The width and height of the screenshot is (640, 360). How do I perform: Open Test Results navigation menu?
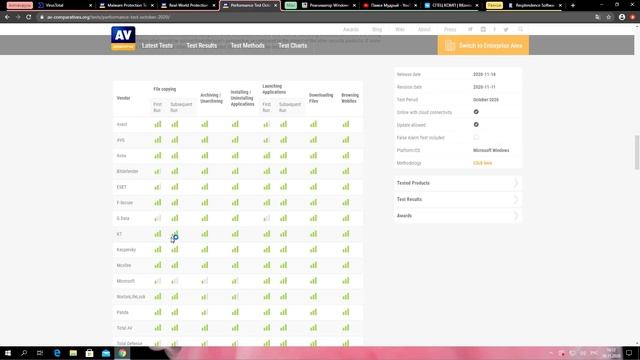(x=202, y=45)
